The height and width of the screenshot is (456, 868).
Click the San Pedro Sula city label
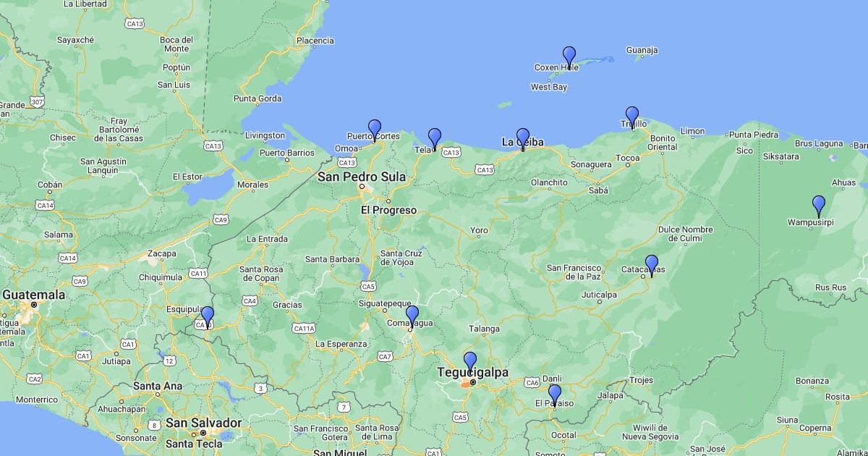[x=362, y=176]
